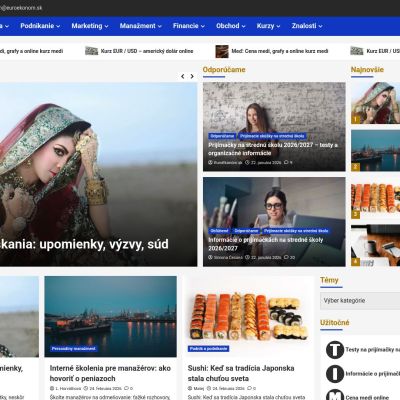Expand the Obchod menu
400x400 pixels.
click(x=231, y=26)
